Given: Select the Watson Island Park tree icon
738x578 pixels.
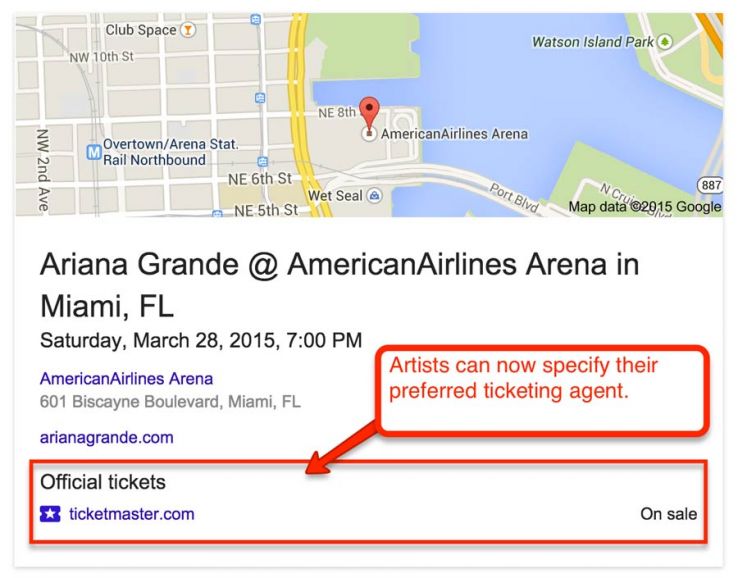Looking at the screenshot, I should point(665,41).
